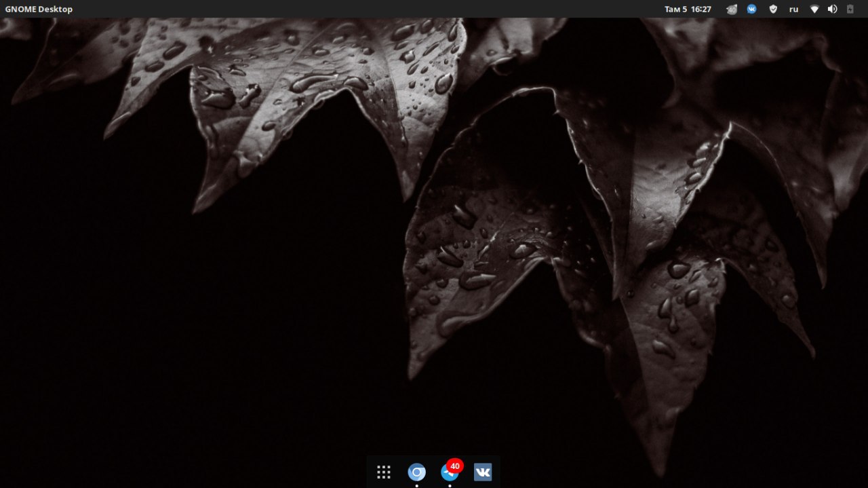Open the VK app from the dock

(483, 472)
